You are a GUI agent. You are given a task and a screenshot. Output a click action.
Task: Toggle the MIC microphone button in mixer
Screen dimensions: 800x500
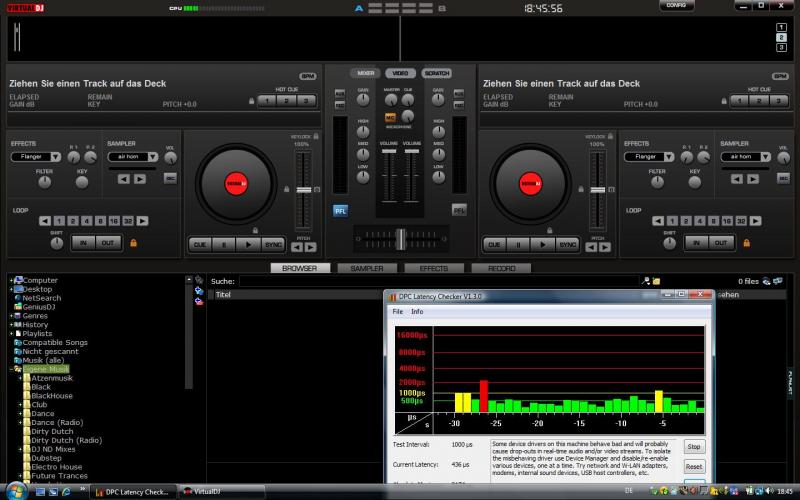390,117
